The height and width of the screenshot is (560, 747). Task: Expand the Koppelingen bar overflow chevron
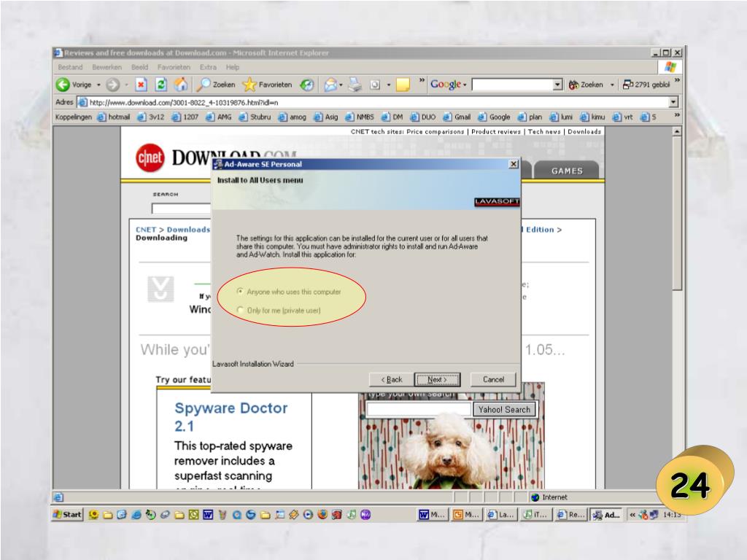pyautogui.click(x=676, y=114)
